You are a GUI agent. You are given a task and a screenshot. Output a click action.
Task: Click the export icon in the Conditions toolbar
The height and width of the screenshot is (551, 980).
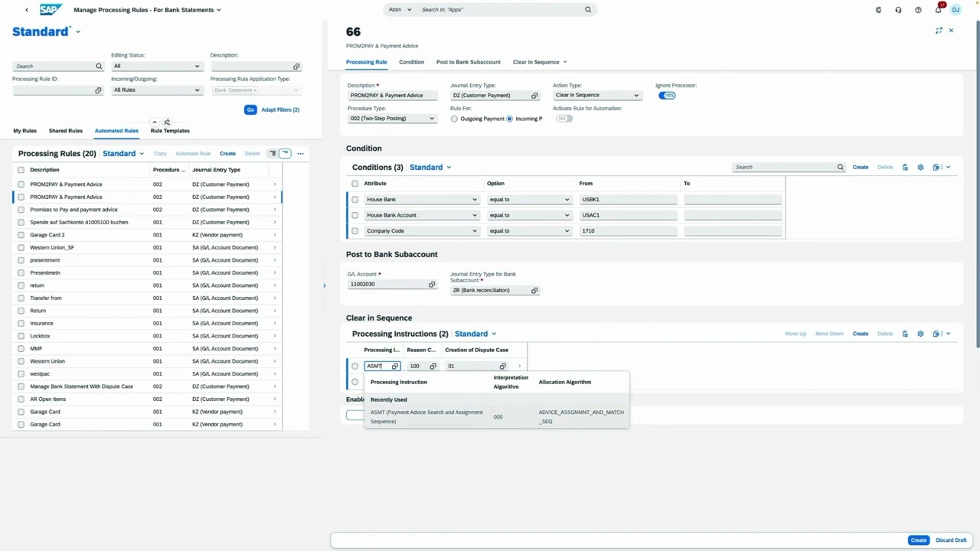pyautogui.click(x=936, y=167)
